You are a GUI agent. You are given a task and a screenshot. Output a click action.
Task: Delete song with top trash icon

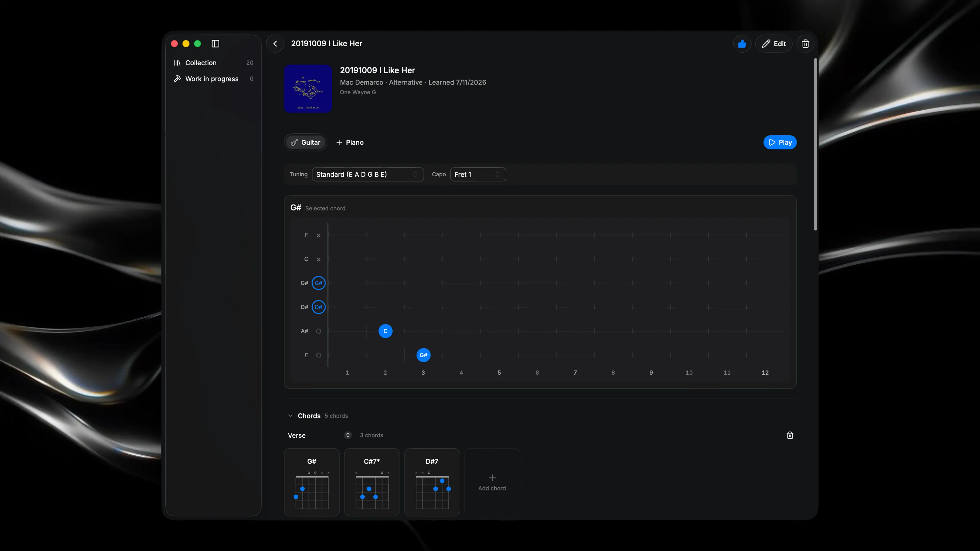[x=805, y=44]
